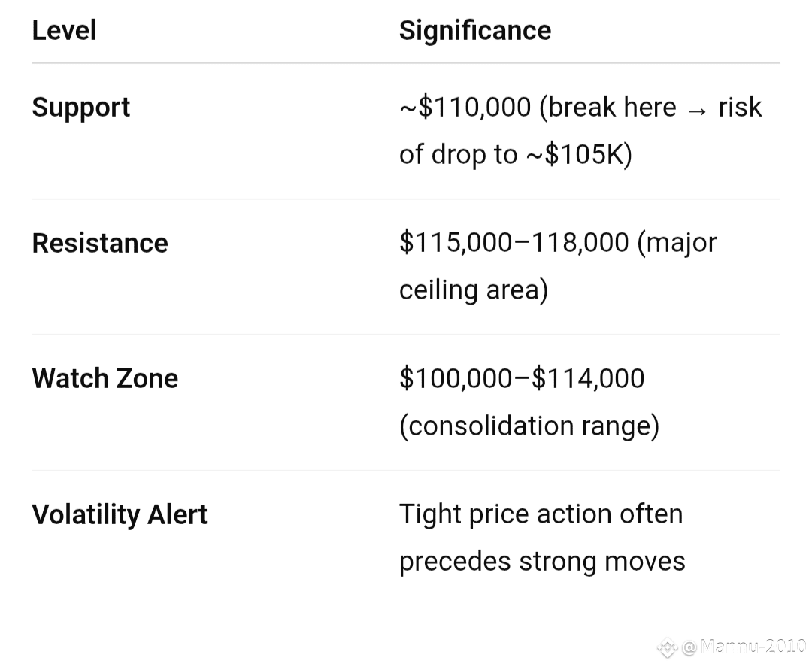Image resolution: width=812 pixels, height=667 pixels.
Task: Click the 'ceiling area)' text
Action: click(474, 290)
